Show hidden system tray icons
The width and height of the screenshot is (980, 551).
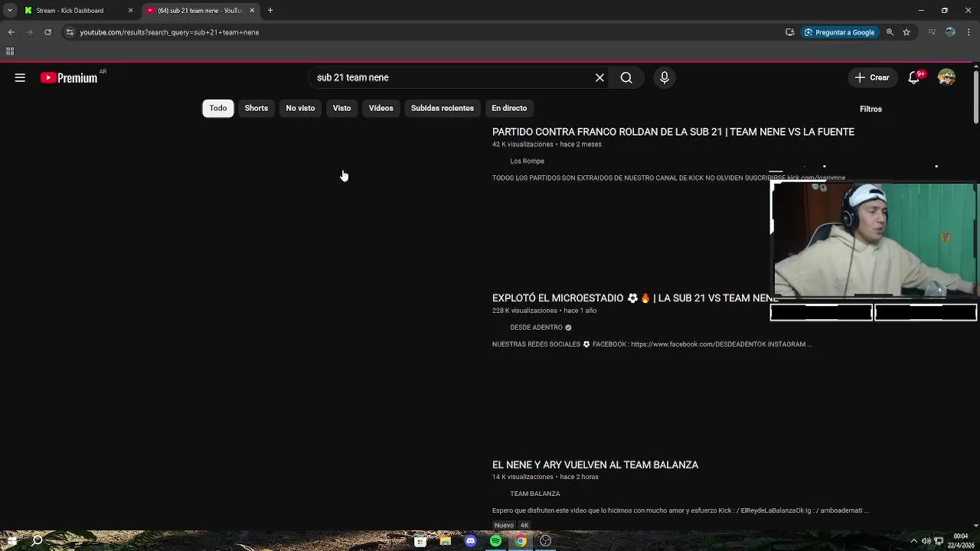point(913,541)
